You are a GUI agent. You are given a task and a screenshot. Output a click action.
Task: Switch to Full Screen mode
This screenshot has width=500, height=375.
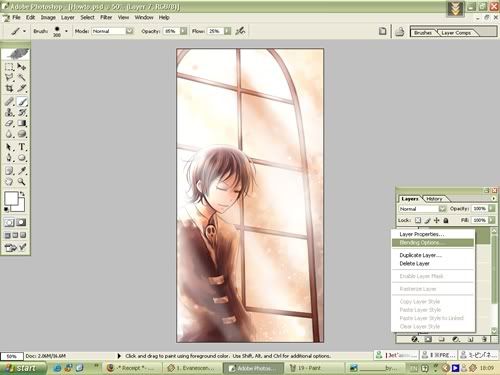[x=23, y=235]
